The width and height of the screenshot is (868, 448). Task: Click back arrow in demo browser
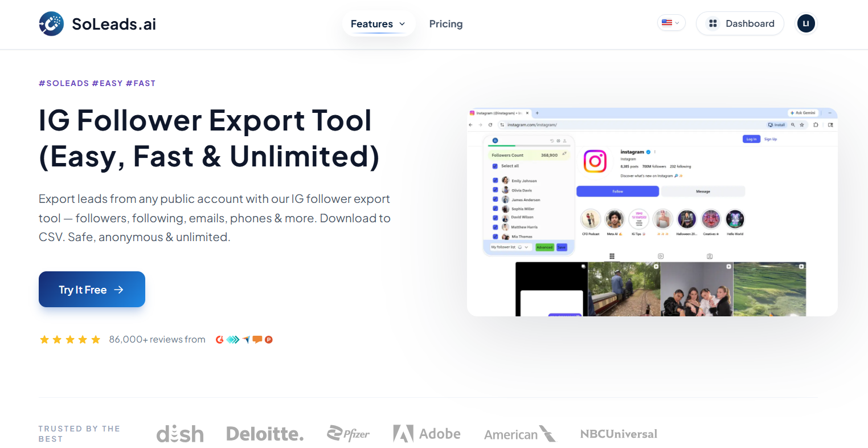(470, 125)
